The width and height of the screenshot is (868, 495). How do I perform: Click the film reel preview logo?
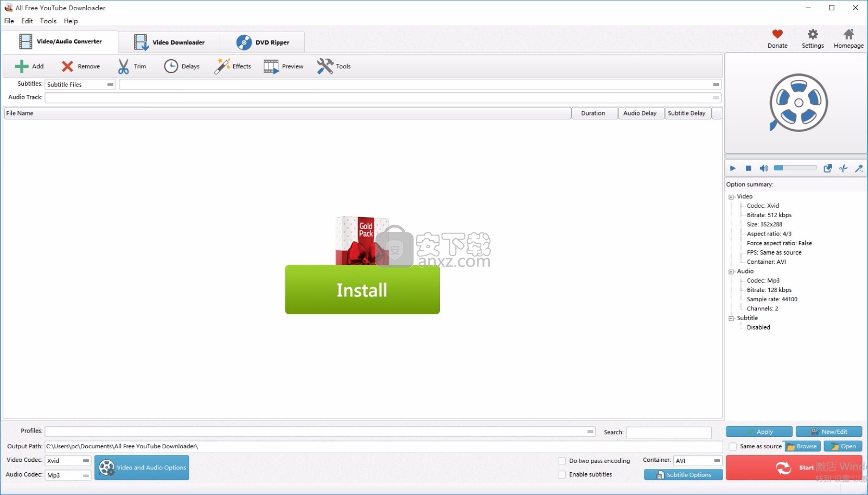798,103
